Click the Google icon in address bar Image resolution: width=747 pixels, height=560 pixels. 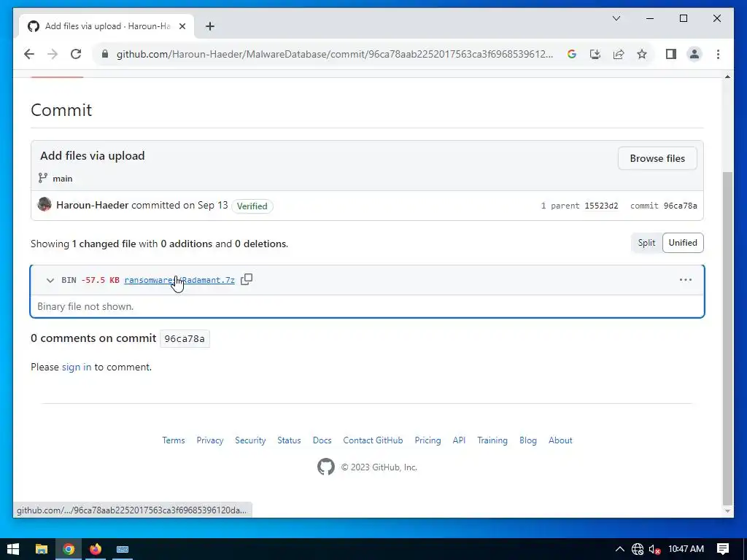tap(572, 54)
